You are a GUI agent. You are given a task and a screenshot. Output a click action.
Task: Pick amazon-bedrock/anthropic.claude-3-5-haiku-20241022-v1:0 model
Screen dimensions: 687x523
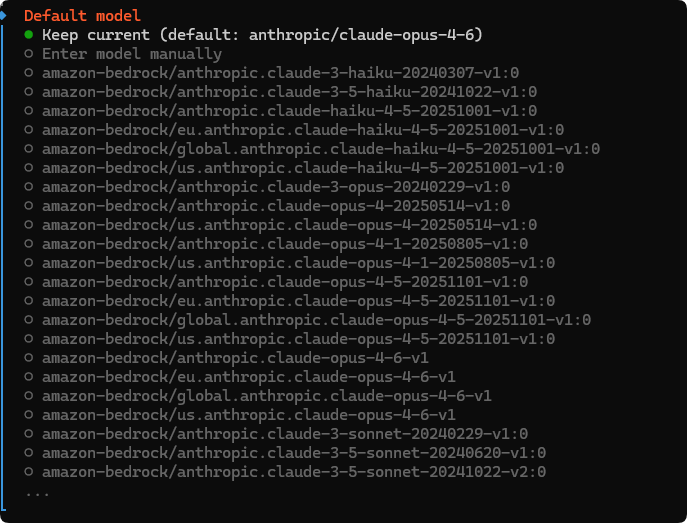[289, 92]
